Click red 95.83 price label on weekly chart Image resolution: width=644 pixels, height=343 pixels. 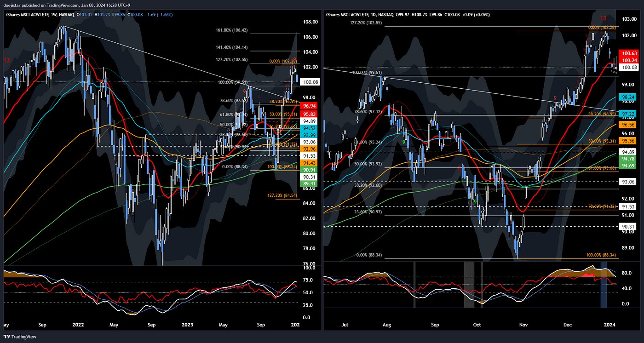pos(309,114)
